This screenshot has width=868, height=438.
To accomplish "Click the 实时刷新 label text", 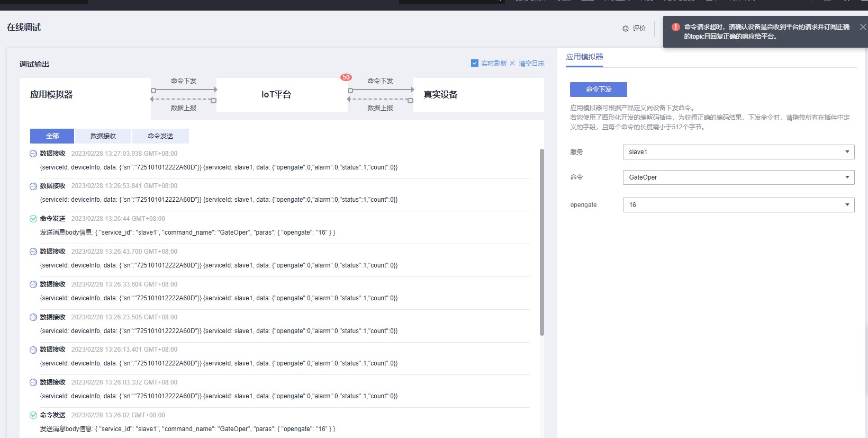I will (x=494, y=64).
